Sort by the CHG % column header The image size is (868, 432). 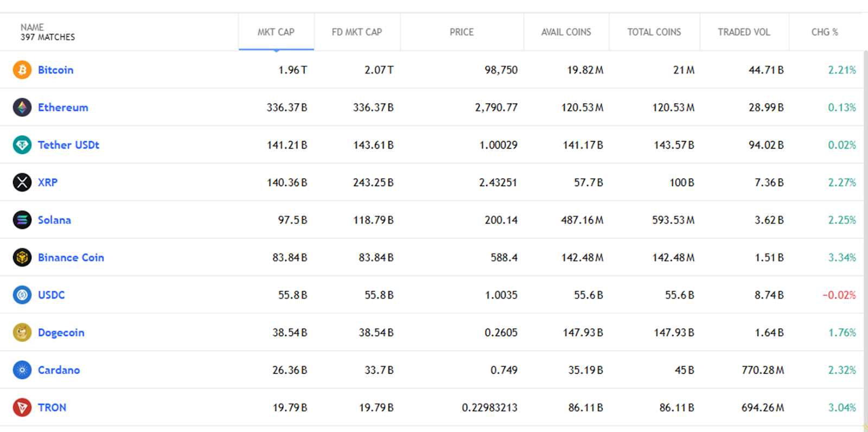click(825, 32)
